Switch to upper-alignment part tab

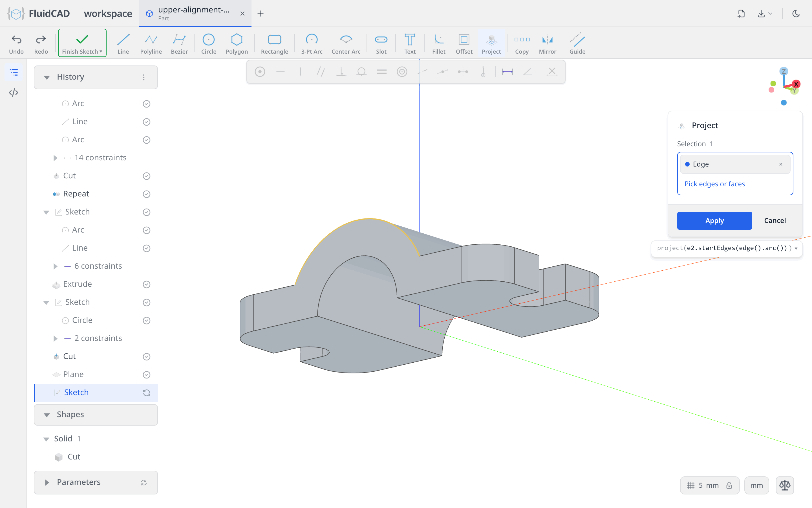(195, 14)
